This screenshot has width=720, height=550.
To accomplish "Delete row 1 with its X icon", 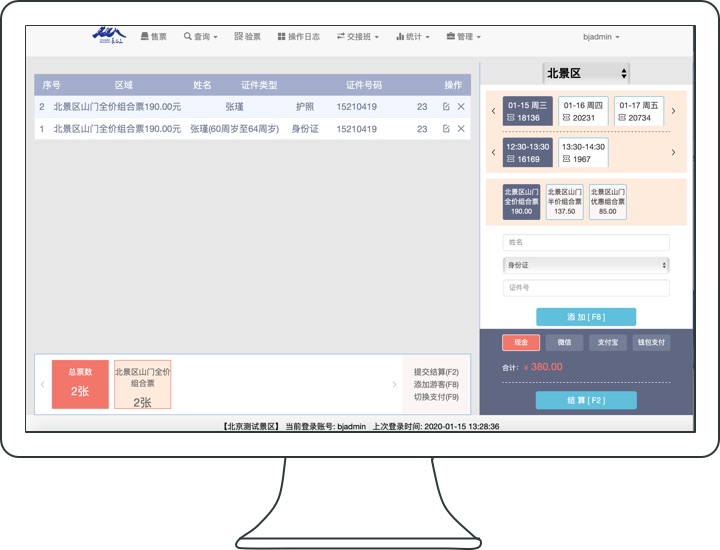I will [x=461, y=129].
